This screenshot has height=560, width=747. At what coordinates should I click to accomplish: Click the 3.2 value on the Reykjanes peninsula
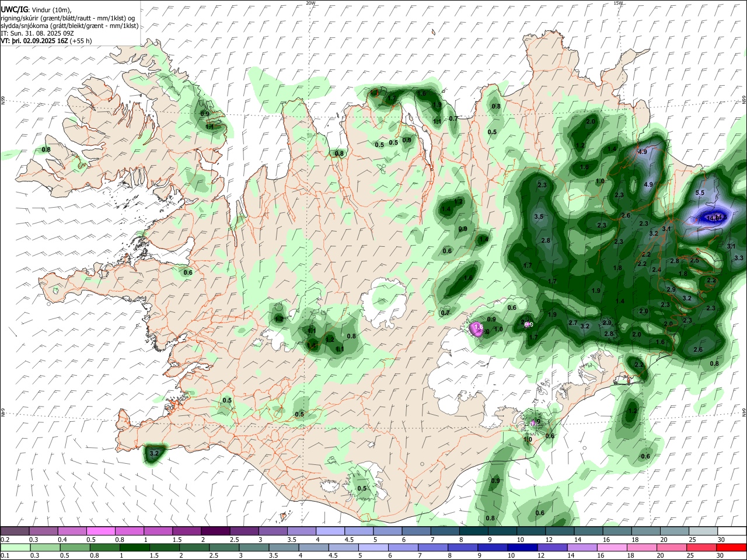154,453
